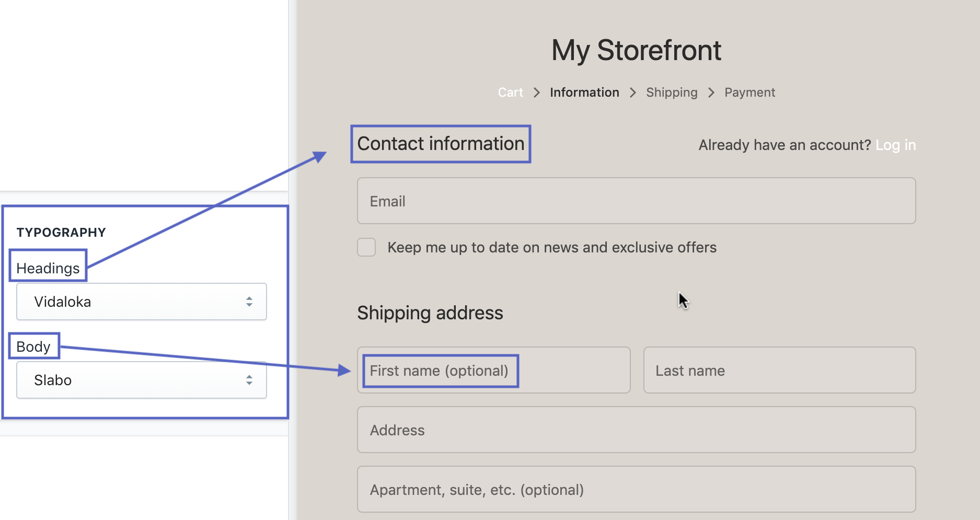This screenshot has width=980, height=520.
Task: Select the Information breadcrumb step
Action: pyautogui.click(x=584, y=93)
